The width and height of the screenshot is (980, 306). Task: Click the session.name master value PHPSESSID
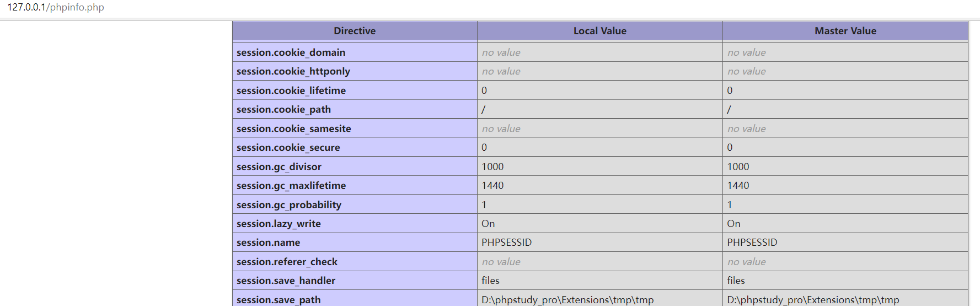point(752,242)
